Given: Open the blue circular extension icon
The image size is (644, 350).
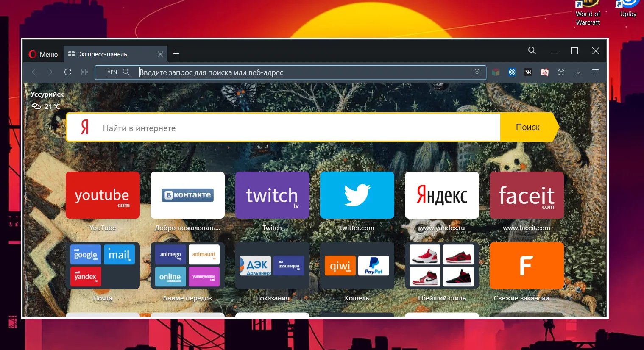Looking at the screenshot, I should pos(512,72).
